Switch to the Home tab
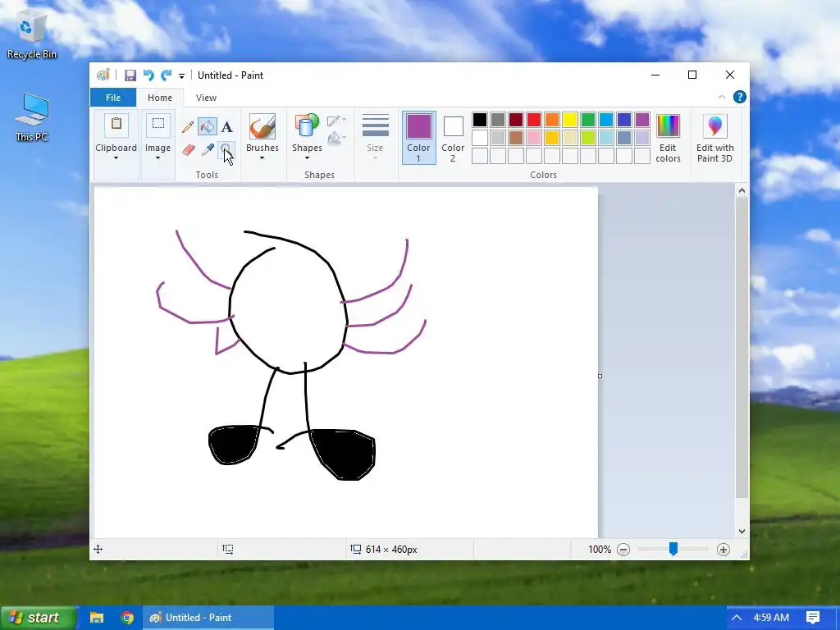Viewport: 840px width, 630px height. pos(160,98)
